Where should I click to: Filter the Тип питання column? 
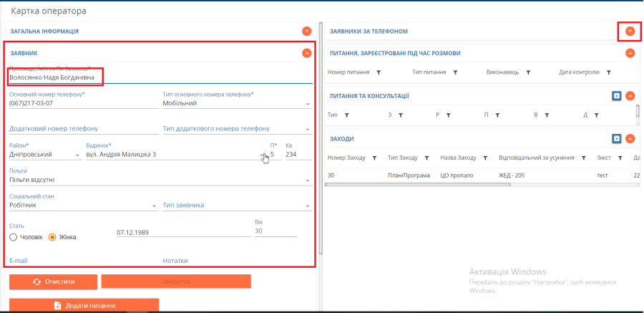[x=454, y=72]
